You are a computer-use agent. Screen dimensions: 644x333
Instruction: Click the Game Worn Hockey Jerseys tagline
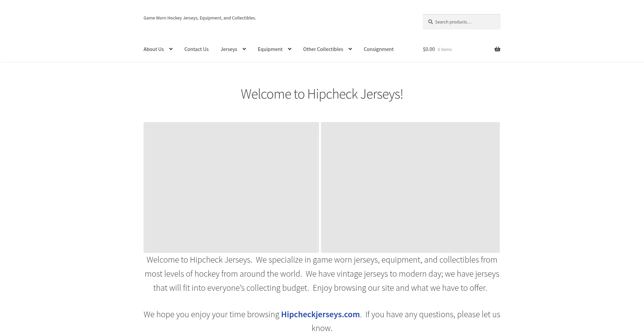[x=200, y=18]
